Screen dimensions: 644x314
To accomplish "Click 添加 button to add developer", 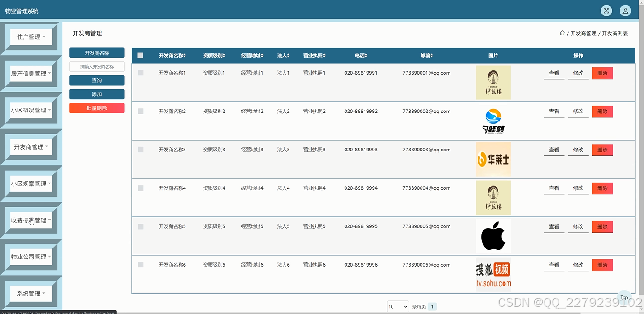I will 97,94.
